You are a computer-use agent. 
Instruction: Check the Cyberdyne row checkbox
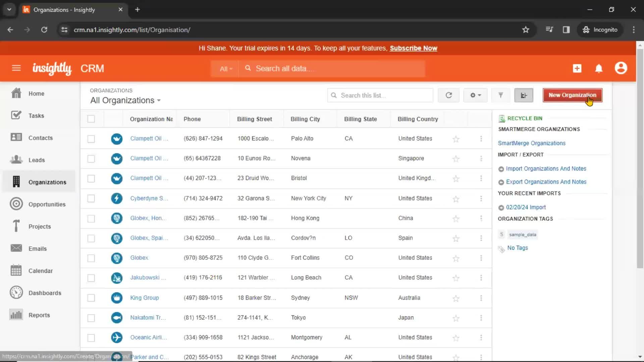coord(91,198)
